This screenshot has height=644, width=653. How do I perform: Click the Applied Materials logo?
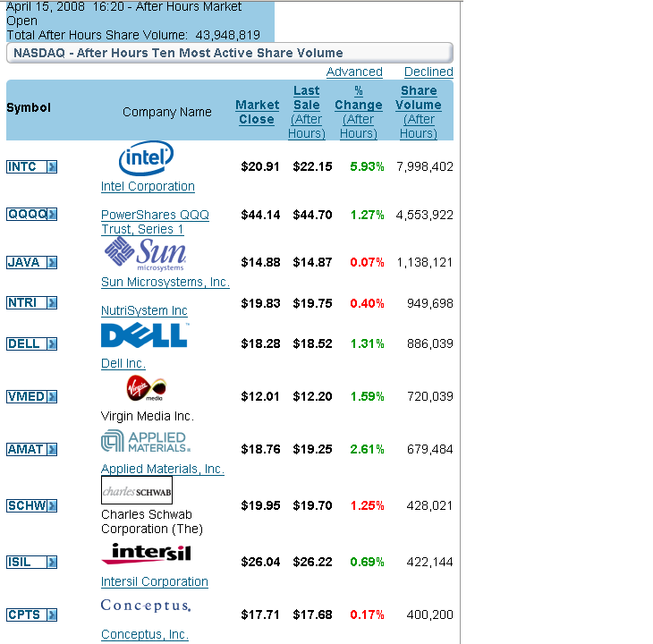tap(146, 441)
